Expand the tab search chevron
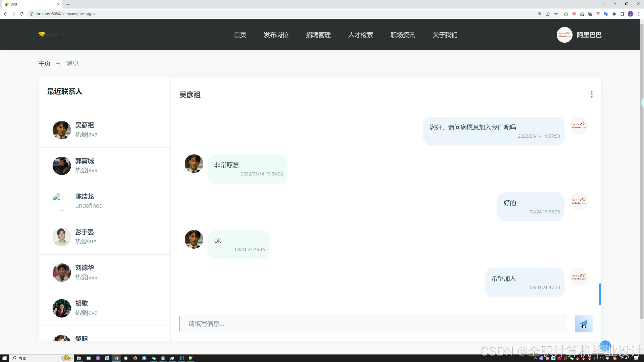644x362 pixels. click(x=603, y=4)
